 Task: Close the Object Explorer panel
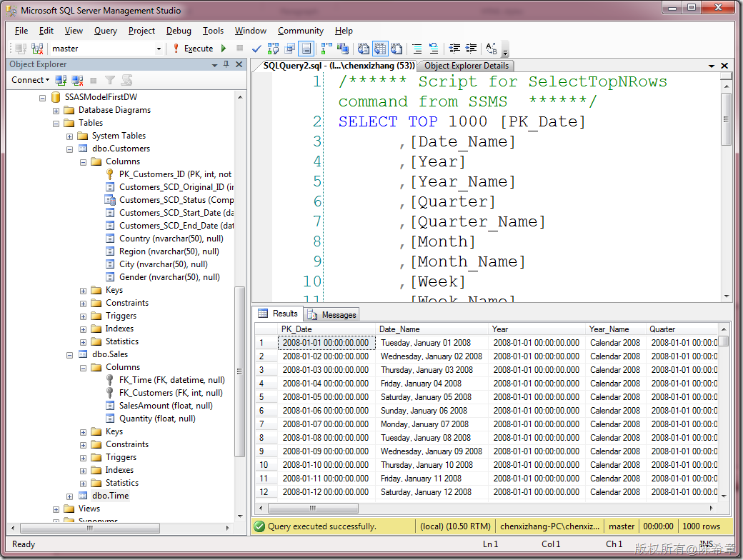pos(239,64)
